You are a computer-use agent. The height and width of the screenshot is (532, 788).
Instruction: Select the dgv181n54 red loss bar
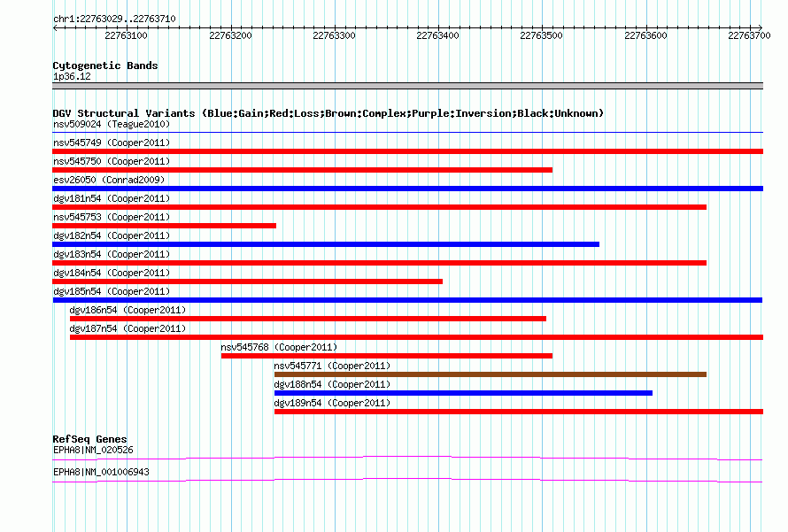pos(380,207)
